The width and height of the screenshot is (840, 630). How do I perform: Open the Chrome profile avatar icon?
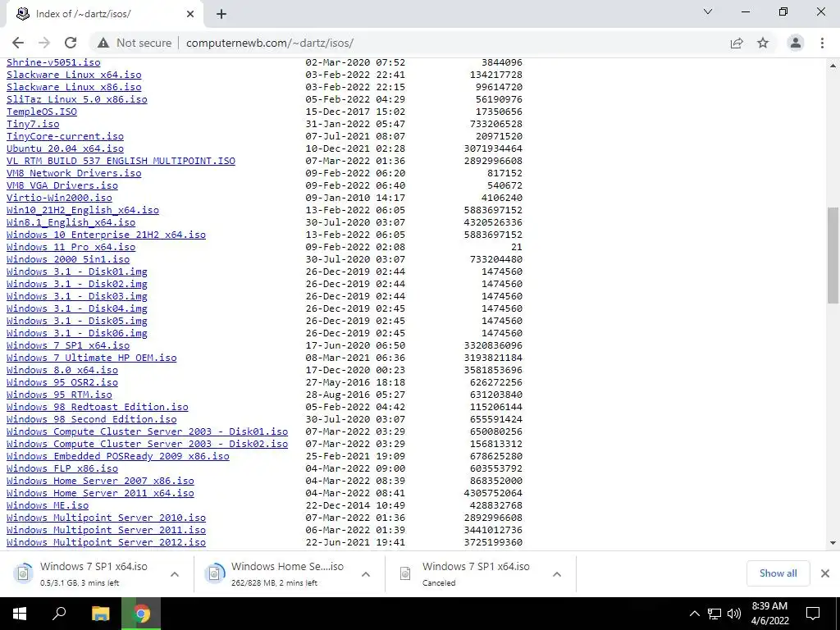tap(796, 43)
